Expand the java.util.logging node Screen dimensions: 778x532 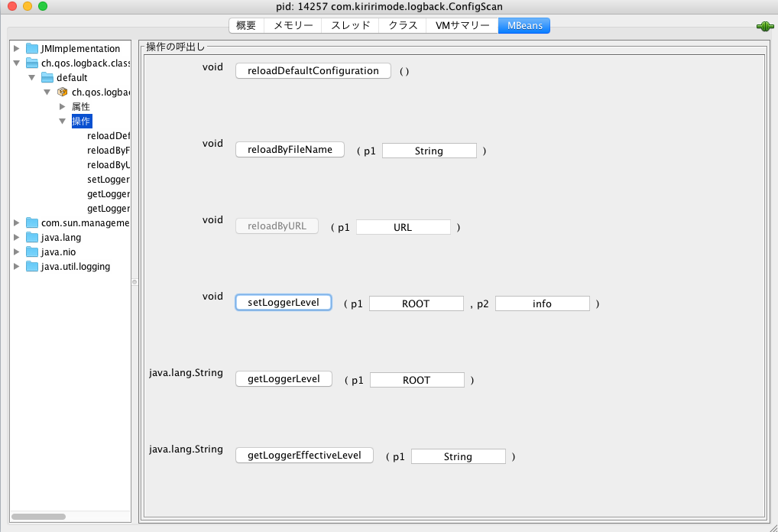coord(16,267)
